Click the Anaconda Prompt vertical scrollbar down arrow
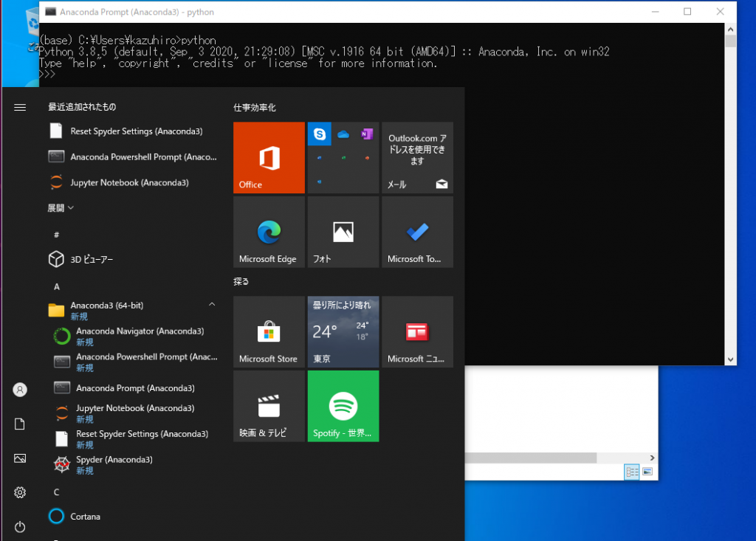The height and width of the screenshot is (541, 756). tap(730, 359)
